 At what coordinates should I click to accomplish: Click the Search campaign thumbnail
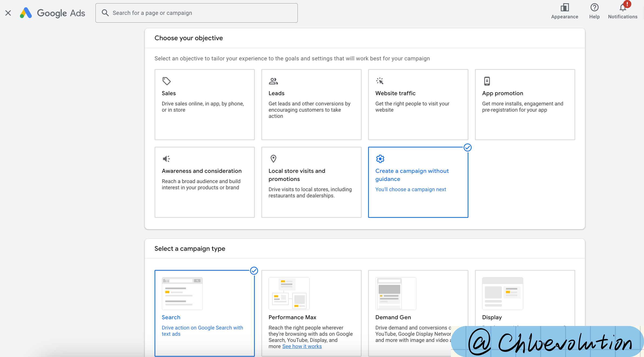(182, 293)
